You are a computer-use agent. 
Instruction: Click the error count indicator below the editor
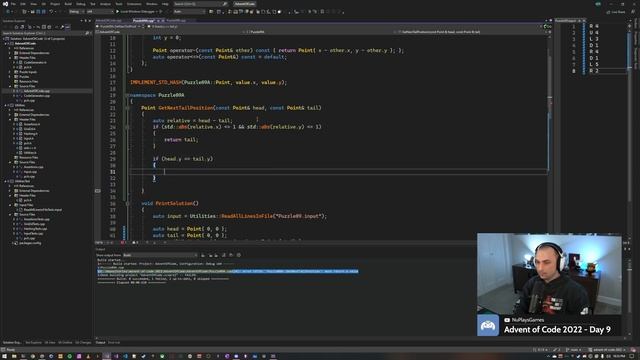click(122, 242)
